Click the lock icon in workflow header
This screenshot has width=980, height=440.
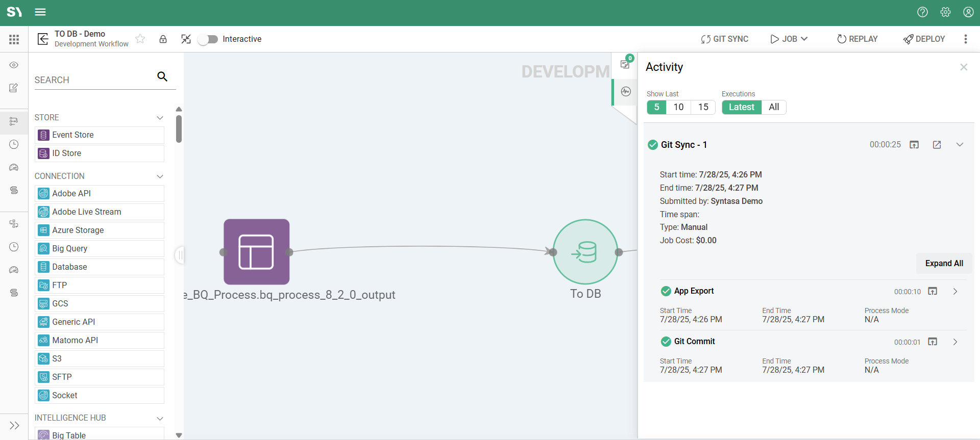(163, 39)
